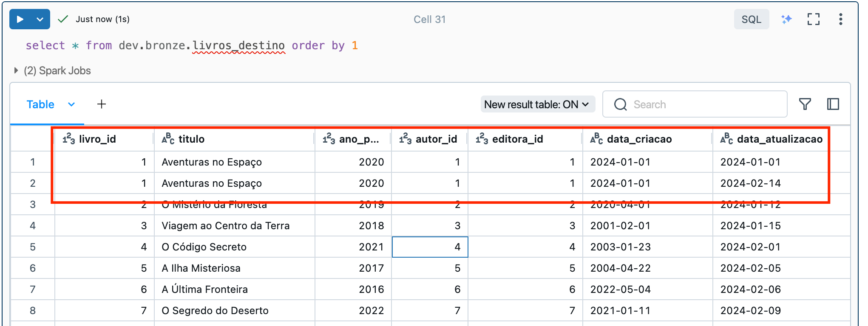Click the 'Just now (1s)' run status

[x=102, y=19]
